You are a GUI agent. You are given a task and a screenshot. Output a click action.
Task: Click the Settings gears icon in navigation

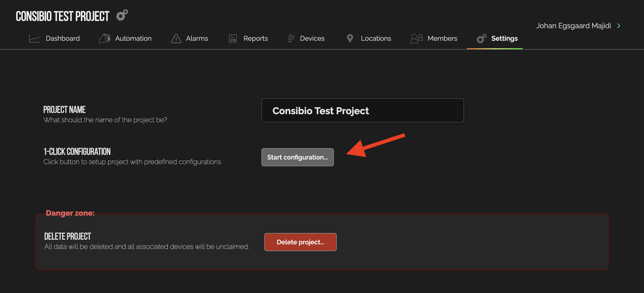(481, 39)
